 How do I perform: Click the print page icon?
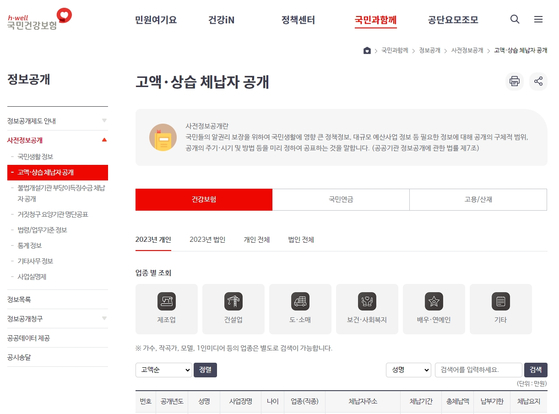tap(514, 81)
